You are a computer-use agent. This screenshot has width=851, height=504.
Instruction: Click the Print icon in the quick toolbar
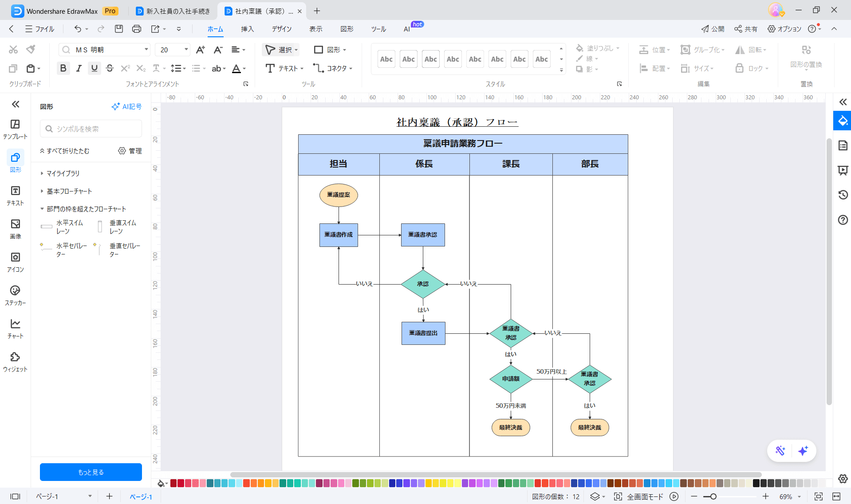(137, 29)
